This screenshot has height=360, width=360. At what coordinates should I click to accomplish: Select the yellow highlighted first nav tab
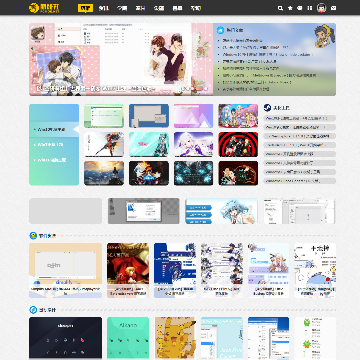click(85, 8)
